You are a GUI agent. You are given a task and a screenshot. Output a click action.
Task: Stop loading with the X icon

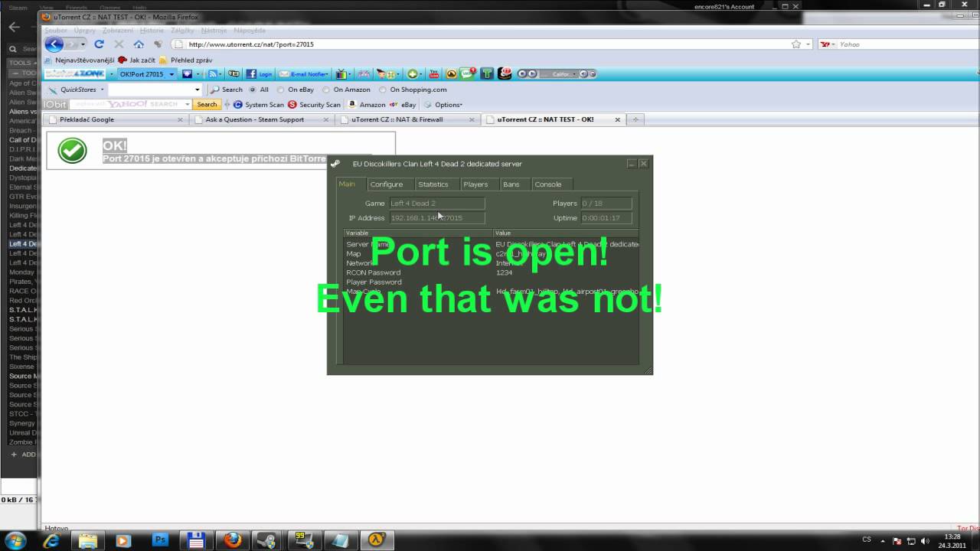(119, 44)
